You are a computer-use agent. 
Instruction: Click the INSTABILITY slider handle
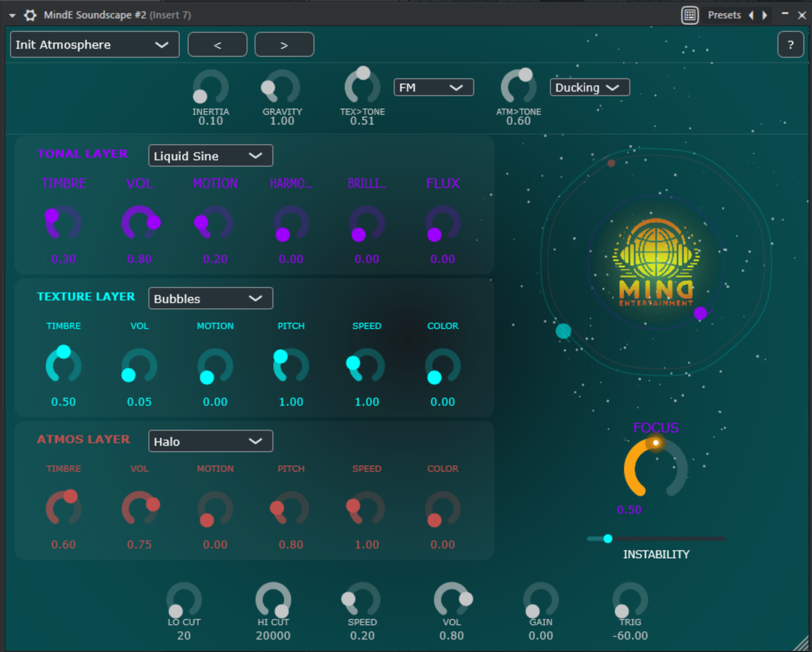coord(607,538)
